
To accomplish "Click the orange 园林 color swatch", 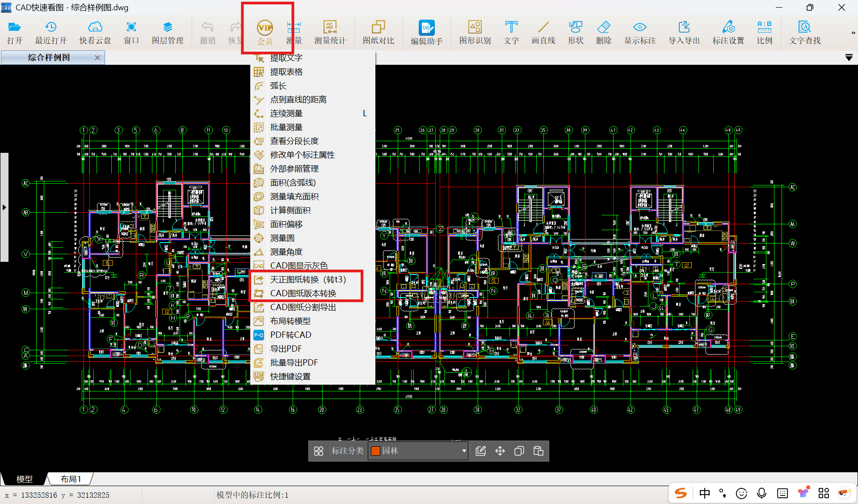I will (x=375, y=451).
